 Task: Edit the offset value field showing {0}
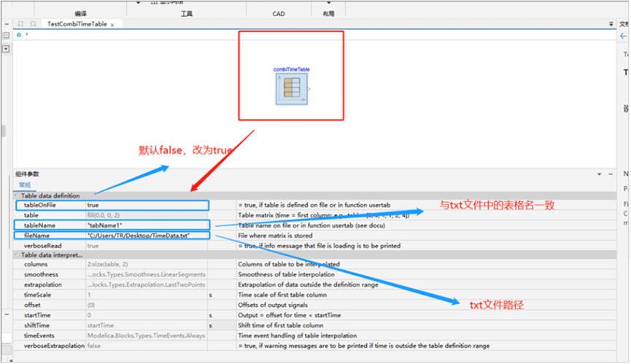pyautogui.click(x=147, y=305)
